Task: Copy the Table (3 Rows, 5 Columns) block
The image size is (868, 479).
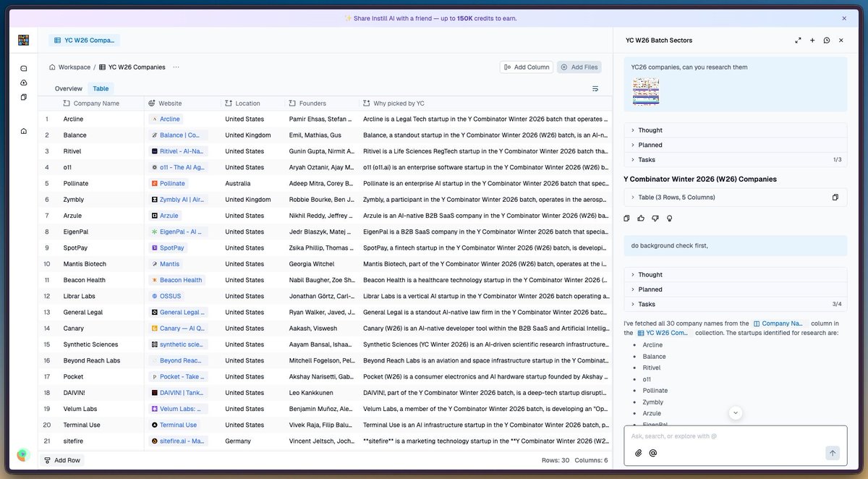Action: click(x=835, y=198)
